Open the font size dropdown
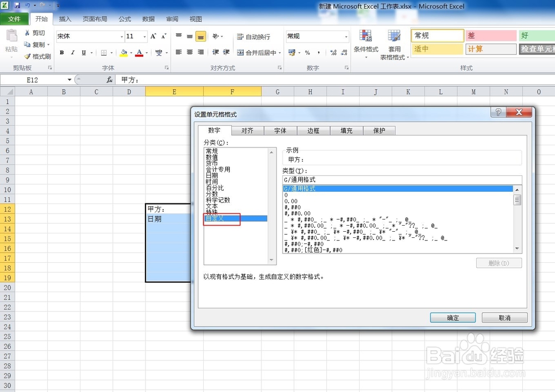Image resolution: width=555 pixels, height=392 pixels. click(144, 37)
